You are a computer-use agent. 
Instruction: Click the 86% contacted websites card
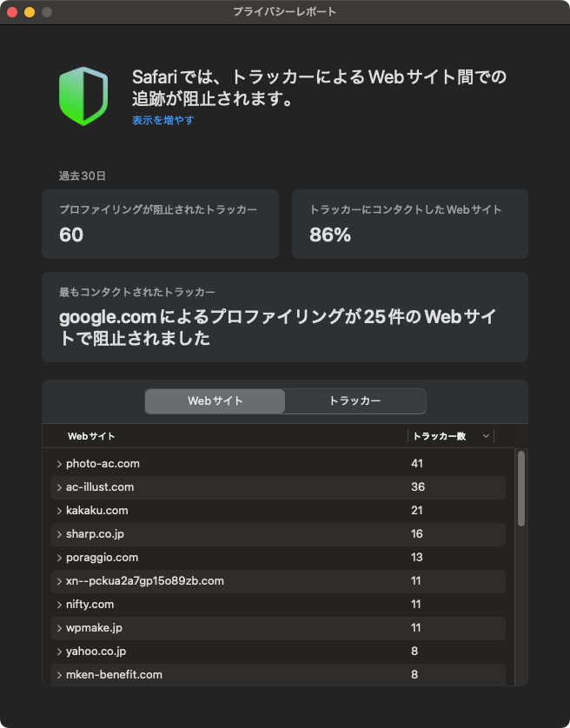(409, 224)
